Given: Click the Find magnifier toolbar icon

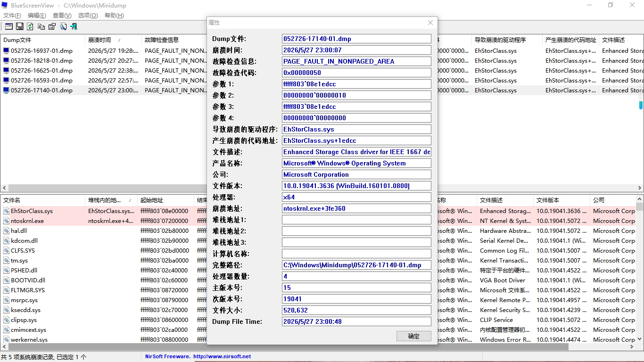Looking at the screenshot, I should click(x=63, y=26).
